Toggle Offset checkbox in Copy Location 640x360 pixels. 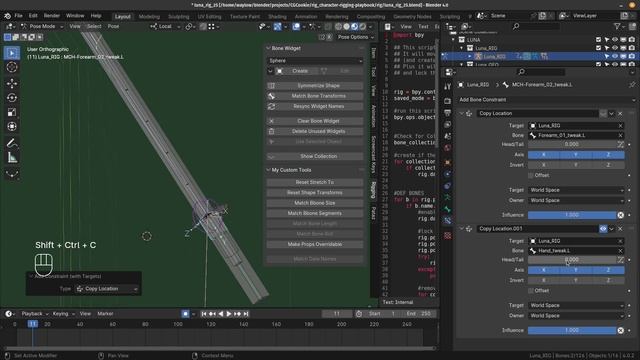531,176
